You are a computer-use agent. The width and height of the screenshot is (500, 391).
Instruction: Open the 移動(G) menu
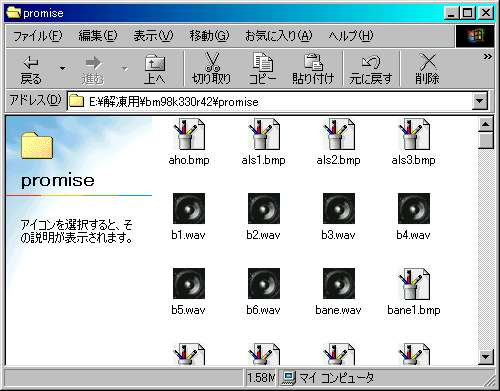coord(209,35)
